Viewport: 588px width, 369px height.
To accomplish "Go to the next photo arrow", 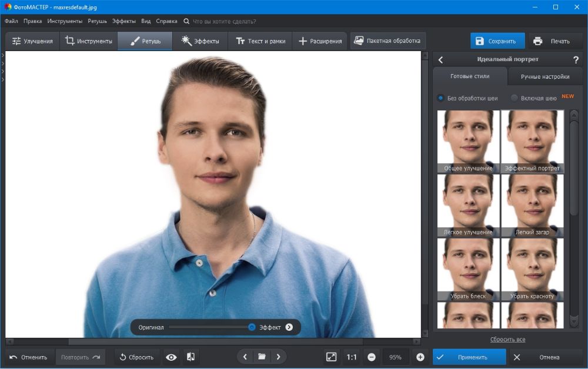I will [x=278, y=357].
